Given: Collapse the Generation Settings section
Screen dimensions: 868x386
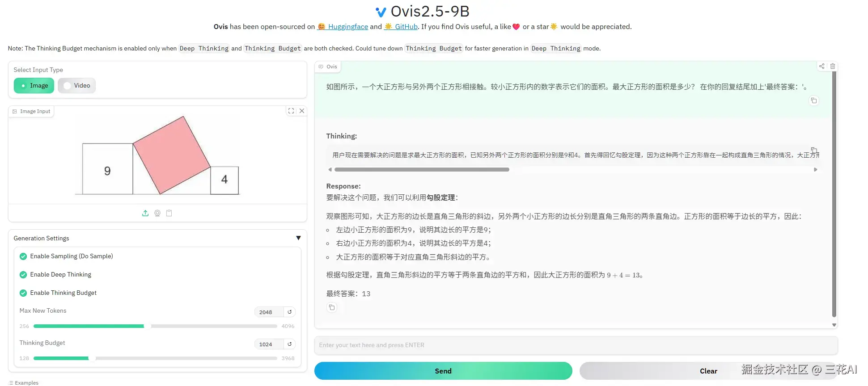Looking at the screenshot, I should 298,238.
